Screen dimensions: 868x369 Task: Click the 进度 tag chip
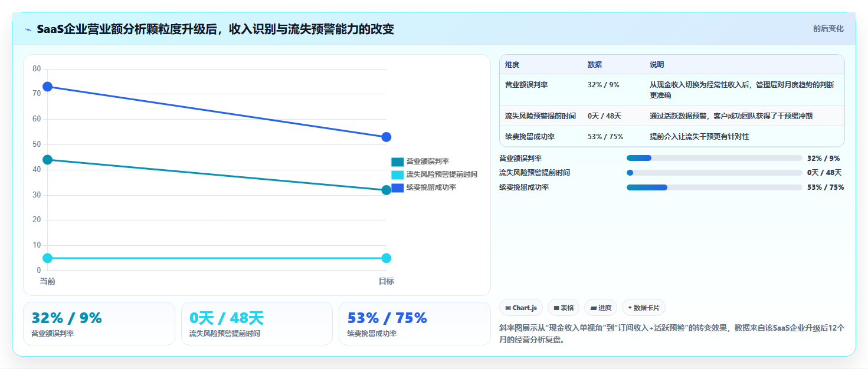pyautogui.click(x=601, y=308)
